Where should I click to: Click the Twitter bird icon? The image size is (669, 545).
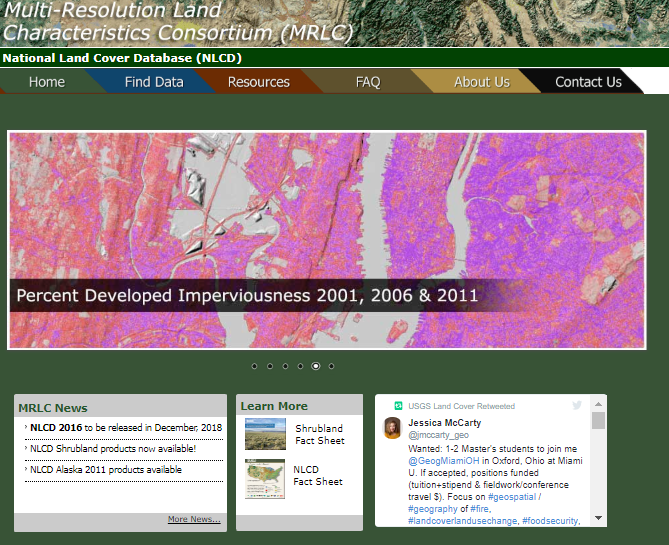coord(577,405)
